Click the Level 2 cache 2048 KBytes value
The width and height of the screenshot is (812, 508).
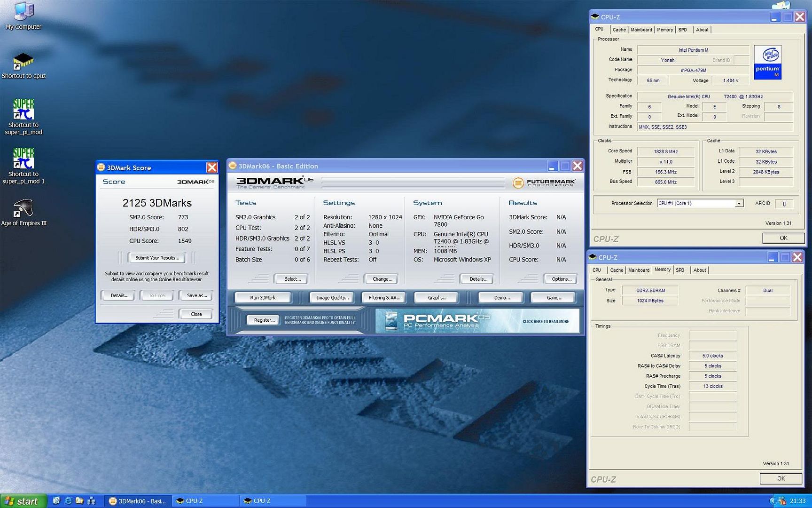click(766, 172)
